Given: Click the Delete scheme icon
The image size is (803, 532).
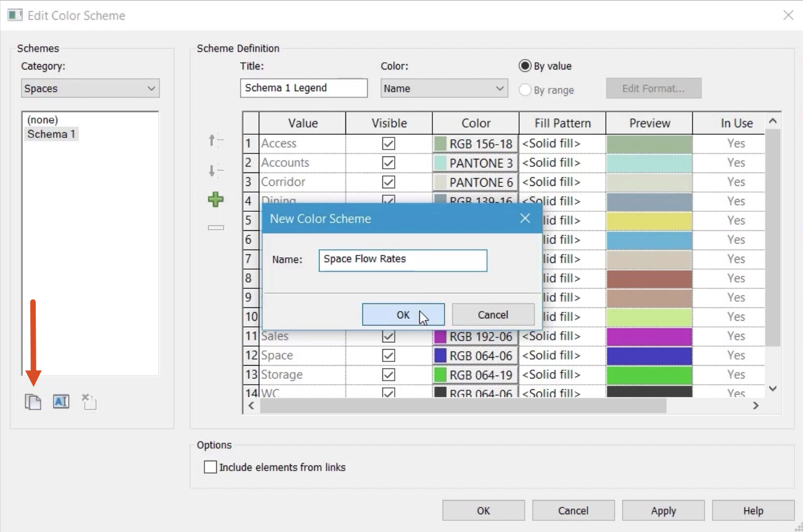Looking at the screenshot, I should (89, 402).
